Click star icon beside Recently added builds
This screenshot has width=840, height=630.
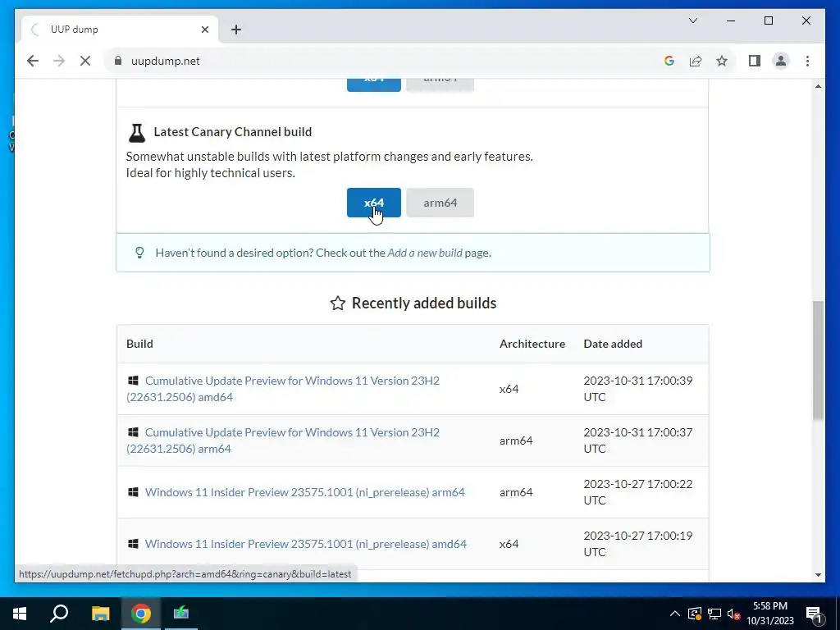(337, 304)
